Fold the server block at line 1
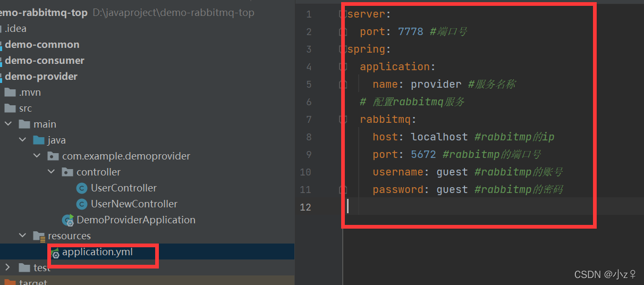This screenshot has width=644, height=285. (343, 14)
